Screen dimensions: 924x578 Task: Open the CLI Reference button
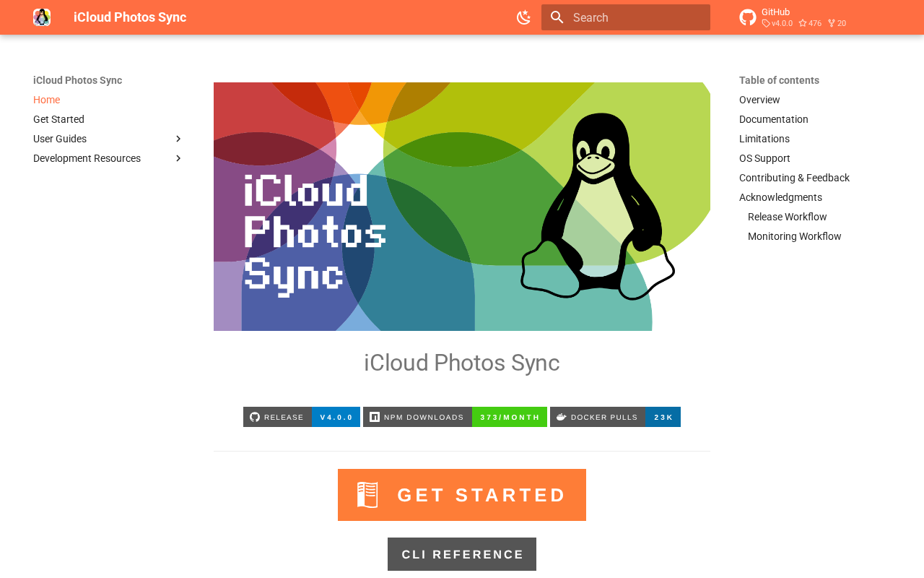462,554
